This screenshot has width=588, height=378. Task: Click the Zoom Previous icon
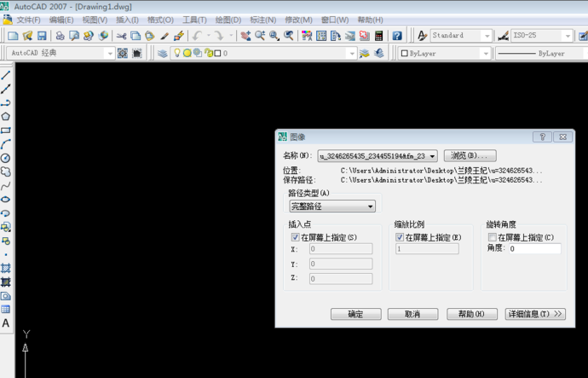(x=288, y=36)
